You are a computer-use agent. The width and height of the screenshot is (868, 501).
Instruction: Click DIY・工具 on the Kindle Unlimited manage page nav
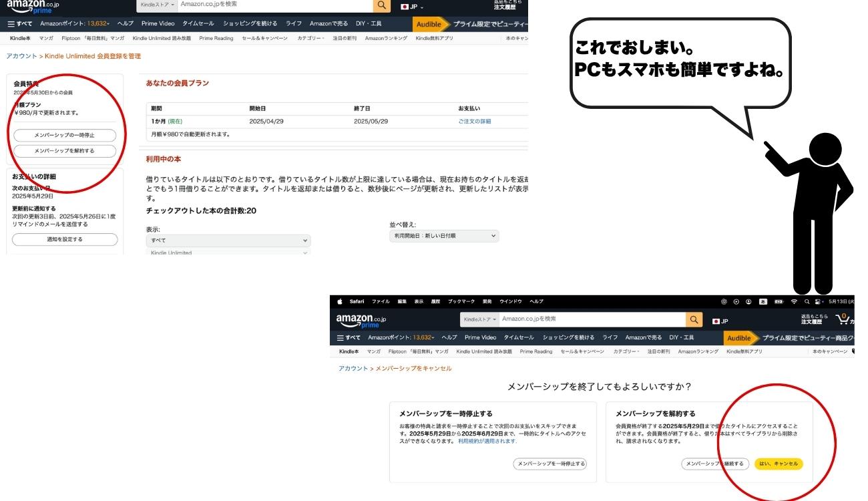click(369, 23)
